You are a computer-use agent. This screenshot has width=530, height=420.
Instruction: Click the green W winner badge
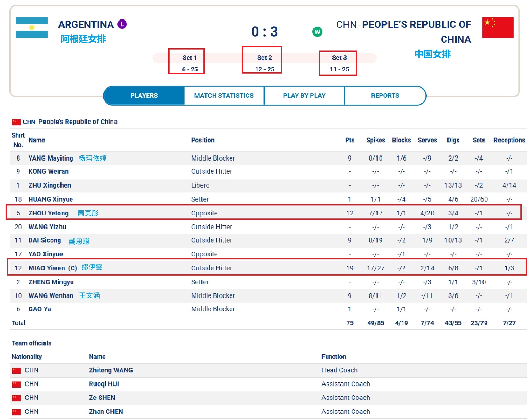click(x=317, y=32)
